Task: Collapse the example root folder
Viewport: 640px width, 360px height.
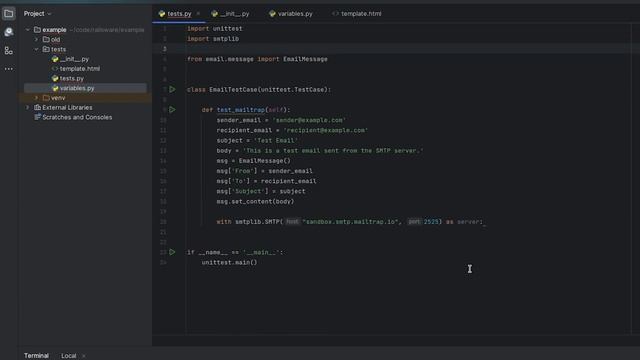Action: point(28,30)
